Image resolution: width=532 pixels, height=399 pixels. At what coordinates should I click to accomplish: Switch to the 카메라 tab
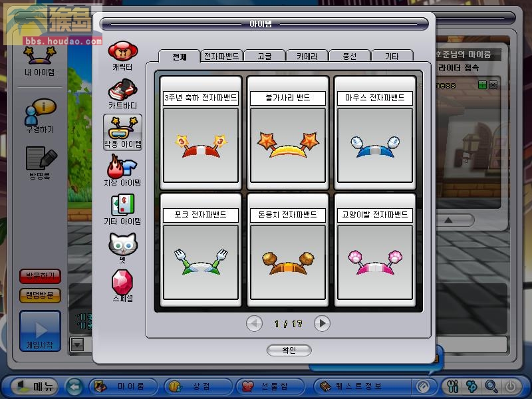tap(307, 56)
